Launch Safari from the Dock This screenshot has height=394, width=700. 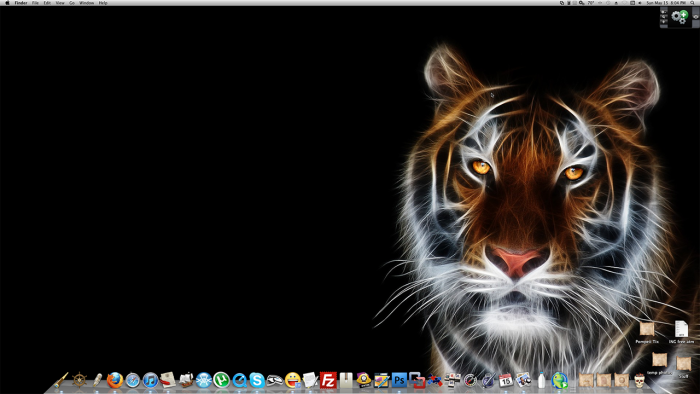click(x=133, y=380)
